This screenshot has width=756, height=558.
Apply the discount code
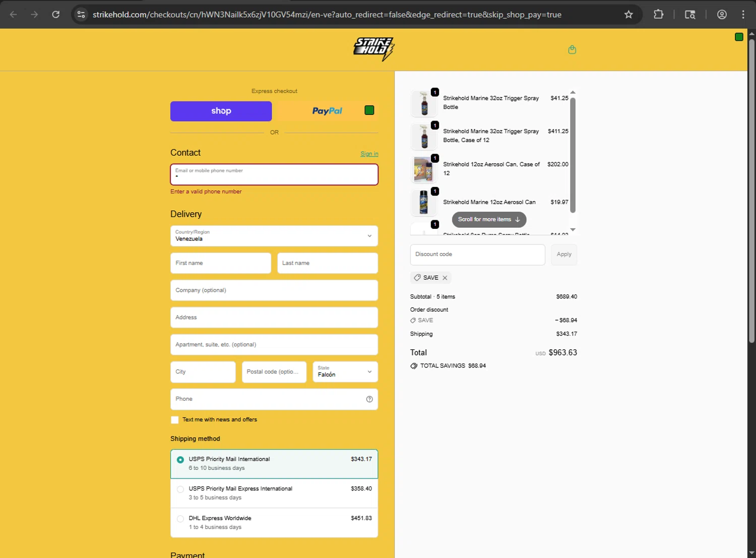(564, 255)
